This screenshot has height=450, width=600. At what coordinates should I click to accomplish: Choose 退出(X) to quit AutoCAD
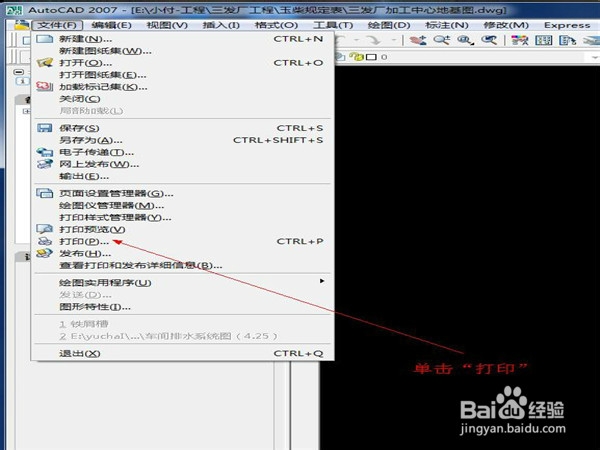tap(183, 354)
